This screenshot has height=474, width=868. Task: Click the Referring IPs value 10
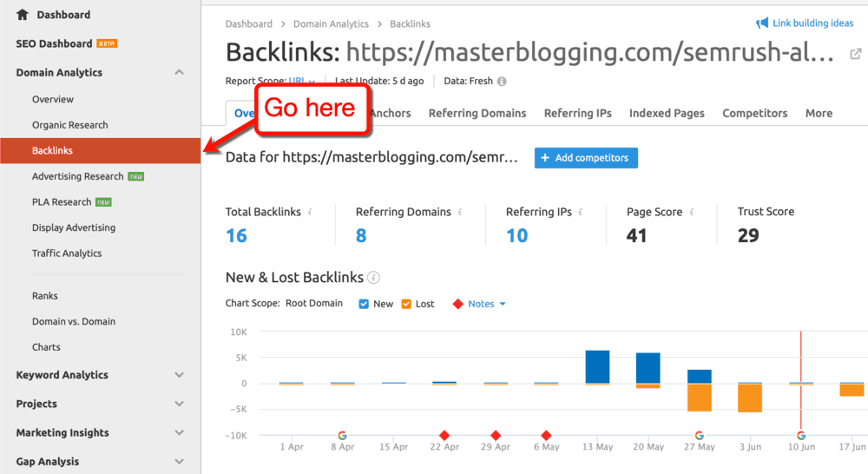pyautogui.click(x=517, y=236)
